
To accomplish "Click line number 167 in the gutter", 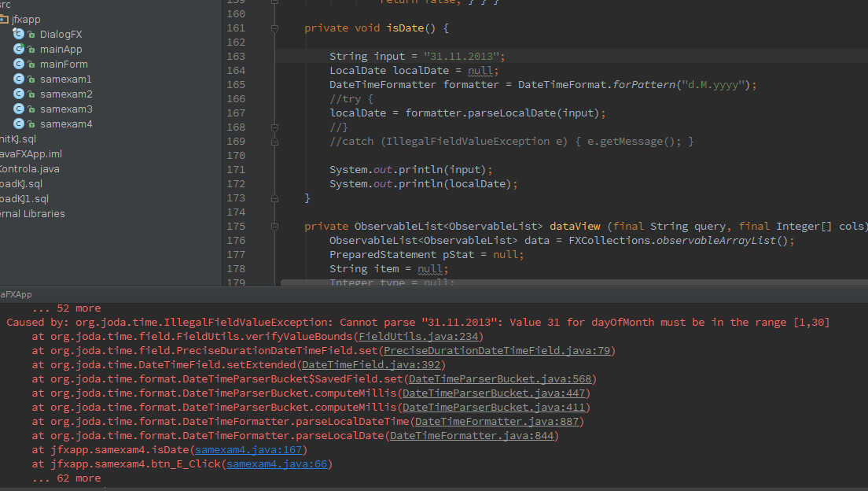I will 236,113.
